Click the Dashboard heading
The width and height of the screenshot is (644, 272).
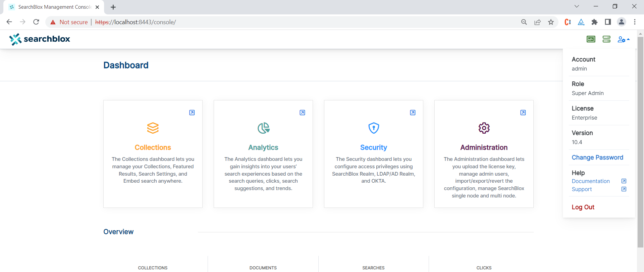click(x=126, y=65)
